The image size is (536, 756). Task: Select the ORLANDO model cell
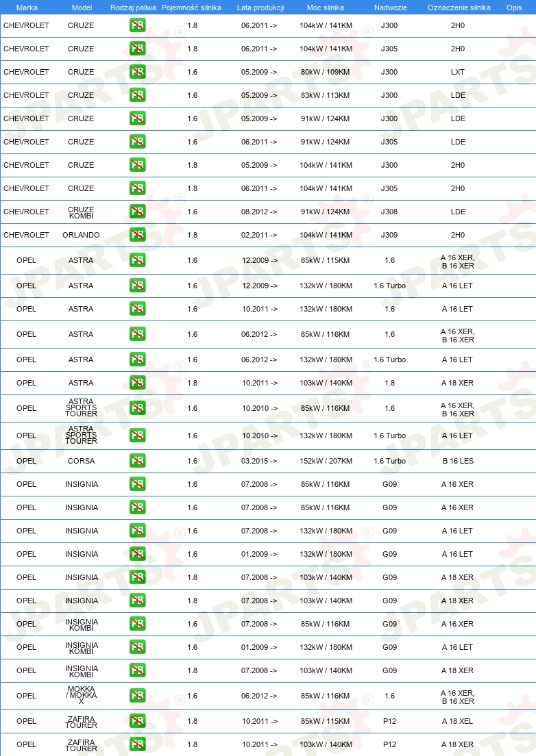pyautogui.click(x=81, y=235)
